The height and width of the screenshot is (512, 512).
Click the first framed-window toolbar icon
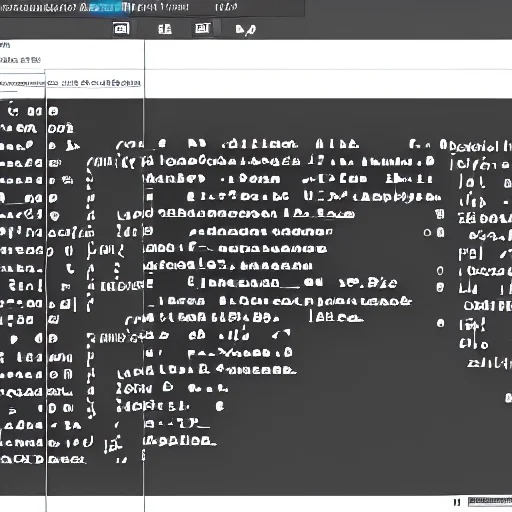coord(121,29)
